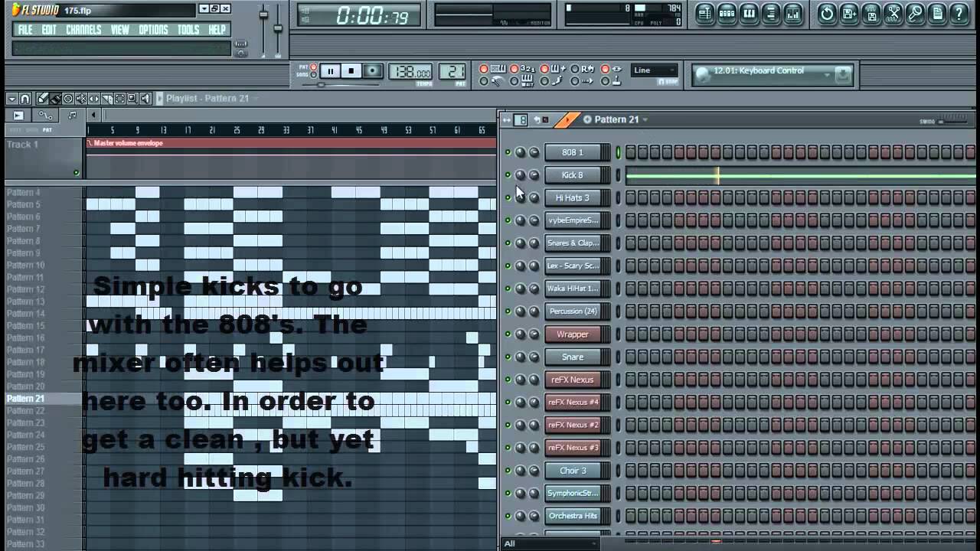Click the render to wave file icon
Screen dimensions: 980x551
tap(871, 13)
